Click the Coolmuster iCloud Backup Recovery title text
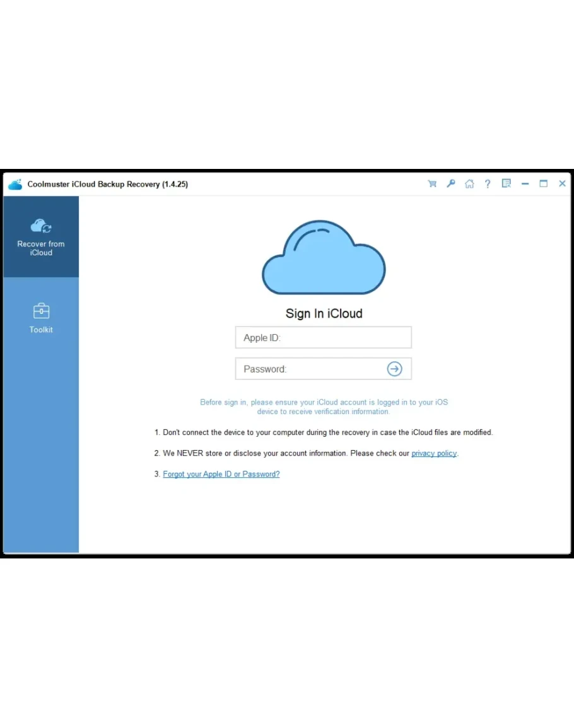Viewport: 574px width, 728px height. (x=107, y=185)
